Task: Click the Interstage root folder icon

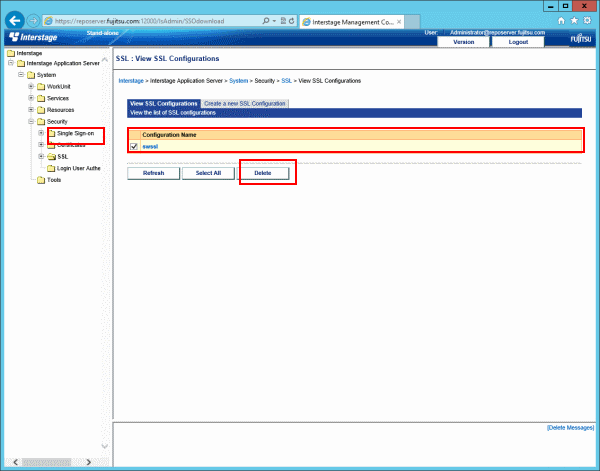Action: [x=11, y=53]
